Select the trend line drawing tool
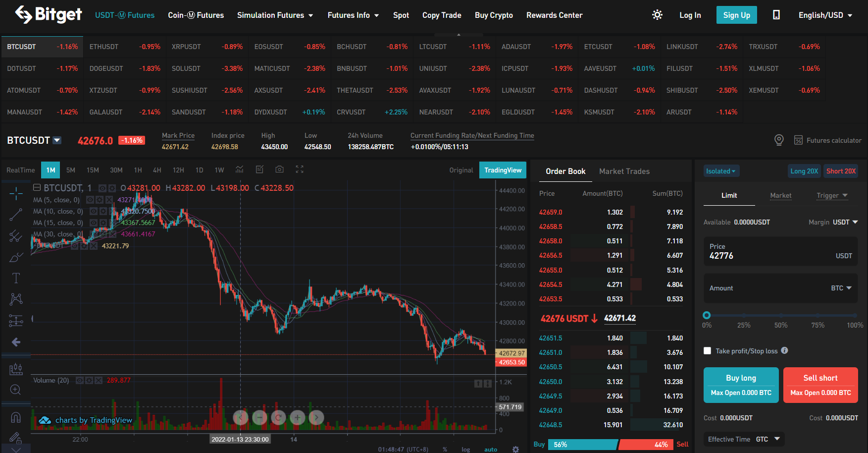This screenshot has width=868, height=453. 16,215
